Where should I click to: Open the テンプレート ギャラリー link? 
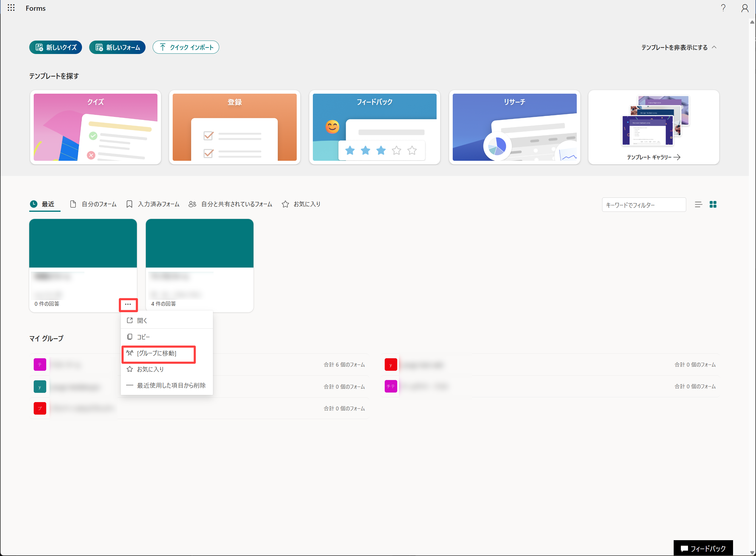tap(653, 157)
